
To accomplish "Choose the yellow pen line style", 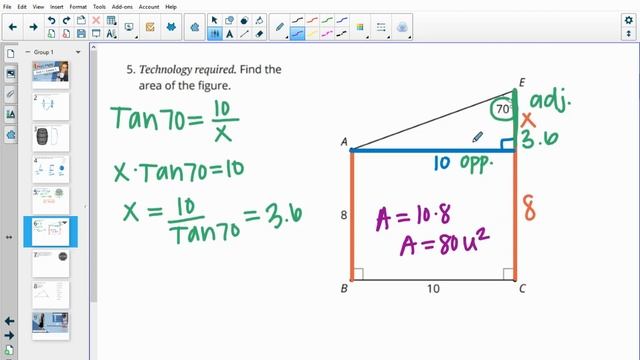I will [x=312, y=34].
